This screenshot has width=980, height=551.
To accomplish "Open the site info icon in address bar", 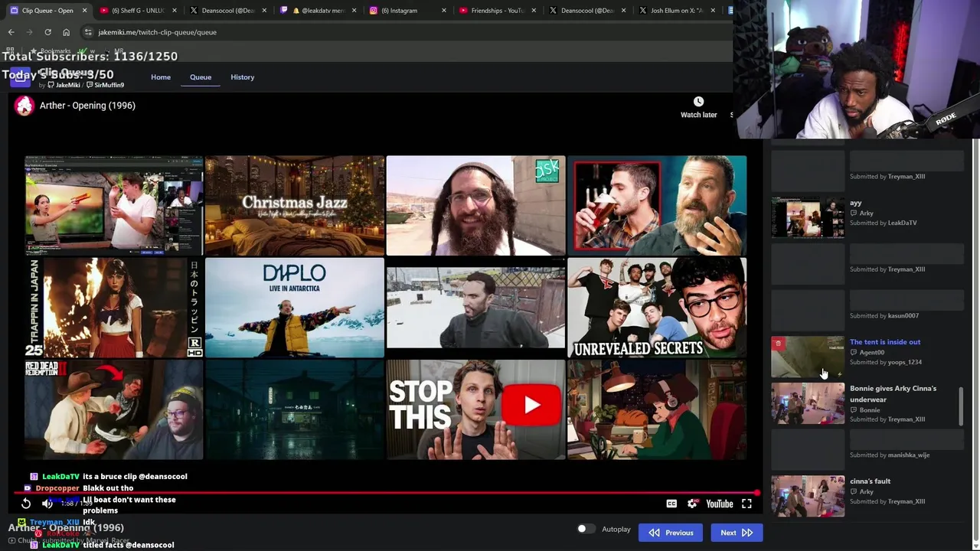I will point(88,32).
